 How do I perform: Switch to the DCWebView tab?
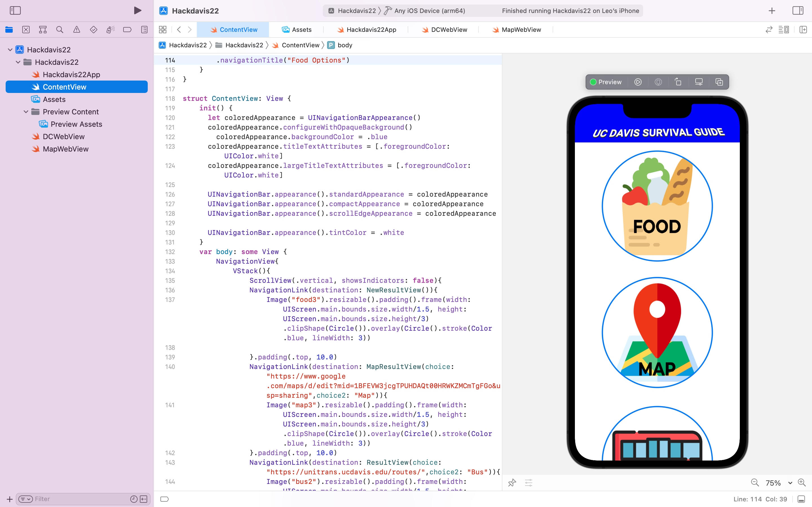click(449, 30)
